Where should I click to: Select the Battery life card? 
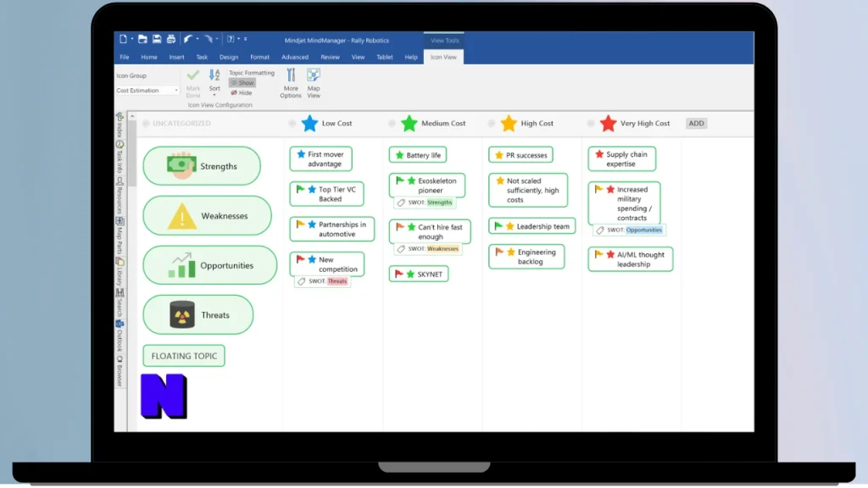pyautogui.click(x=417, y=155)
